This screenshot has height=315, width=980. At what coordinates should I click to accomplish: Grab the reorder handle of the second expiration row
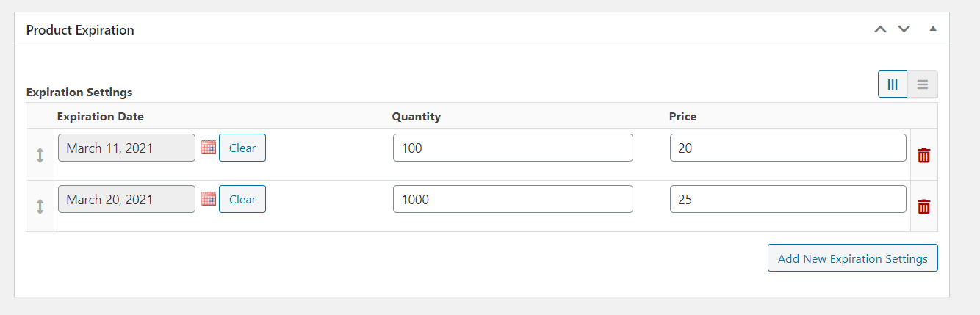pos(40,206)
